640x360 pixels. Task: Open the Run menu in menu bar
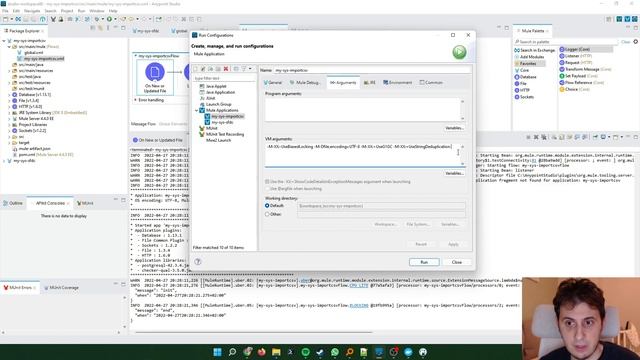82,11
